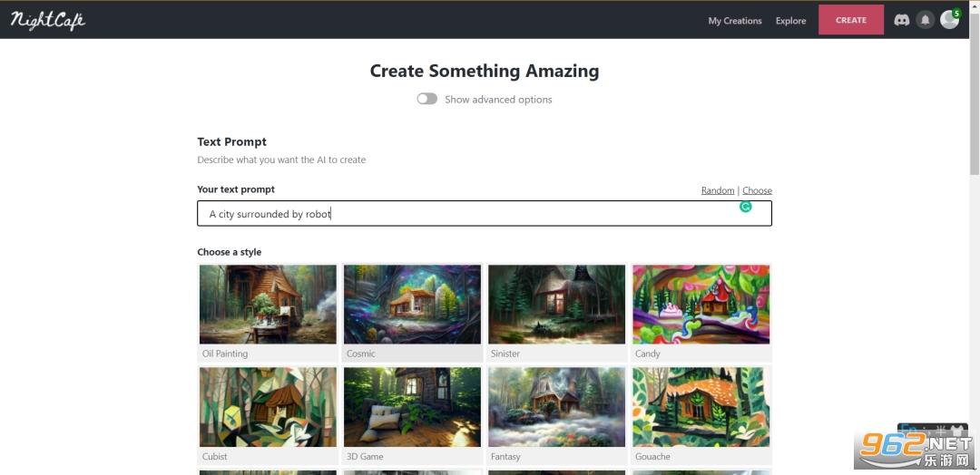980x475 pixels.
Task: Toggle Show advanced options switch
Action: point(427,99)
